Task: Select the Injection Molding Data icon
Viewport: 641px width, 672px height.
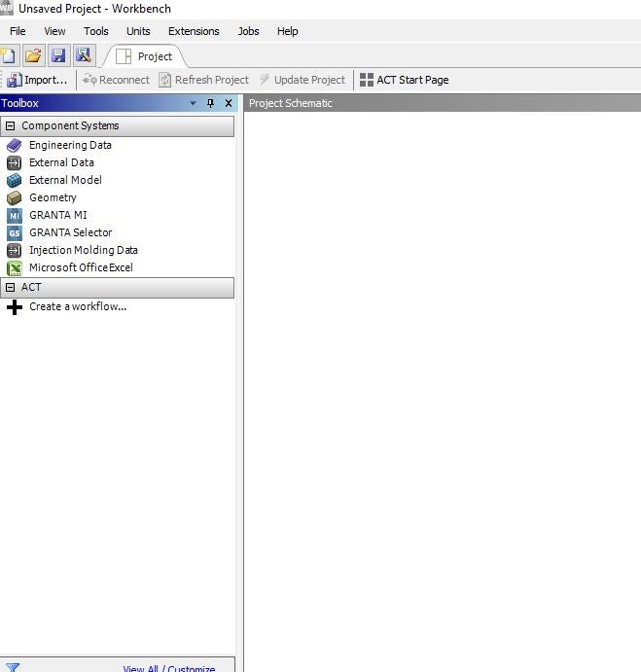Action: (15, 250)
